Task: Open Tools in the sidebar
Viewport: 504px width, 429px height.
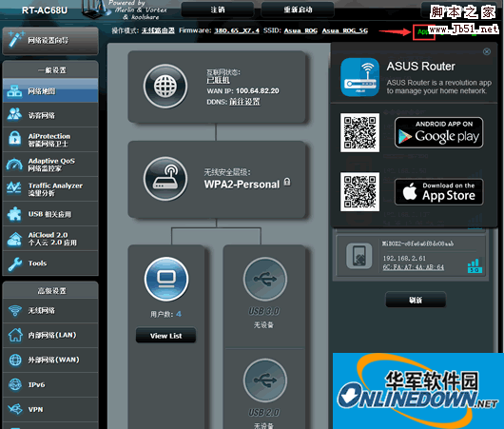Action: tap(50, 263)
